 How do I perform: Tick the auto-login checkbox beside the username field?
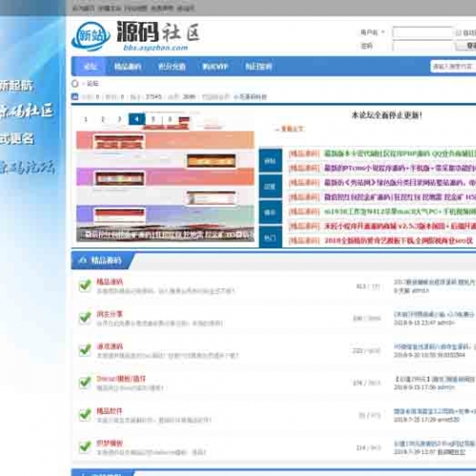pos(458,32)
